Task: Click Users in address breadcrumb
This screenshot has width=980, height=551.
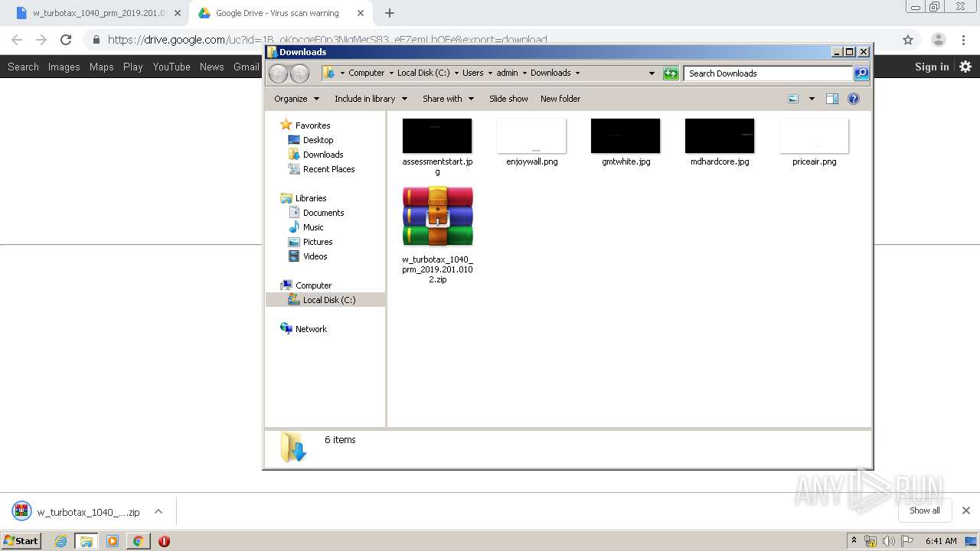Action: (x=472, y=73)
